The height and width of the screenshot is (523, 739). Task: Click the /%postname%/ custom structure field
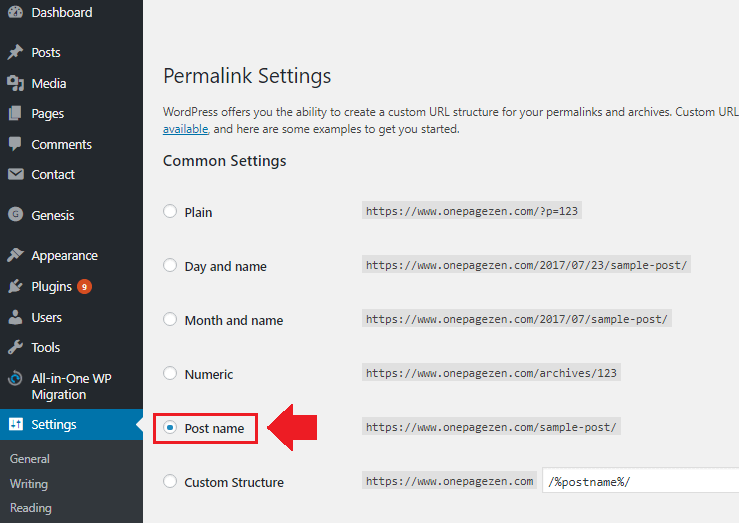640,481
